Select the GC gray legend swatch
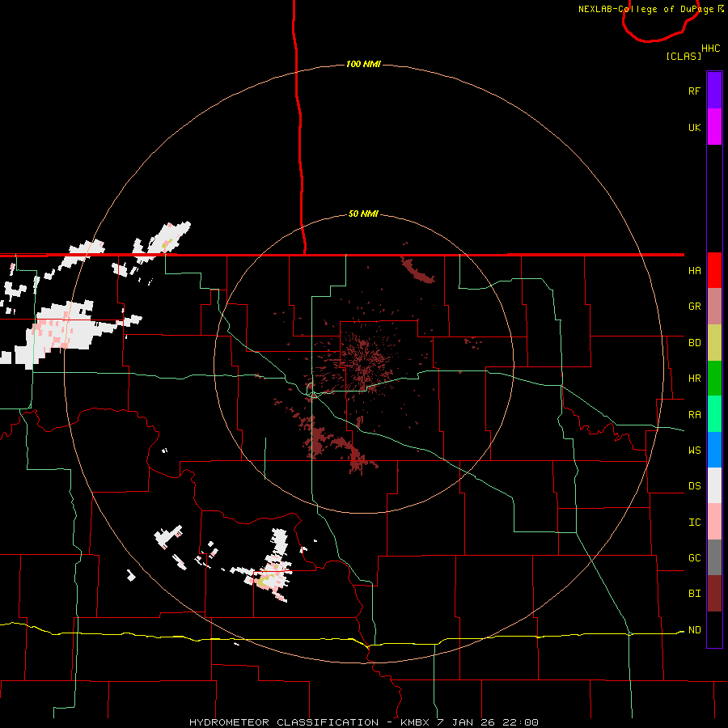 [x=714, y=557]
